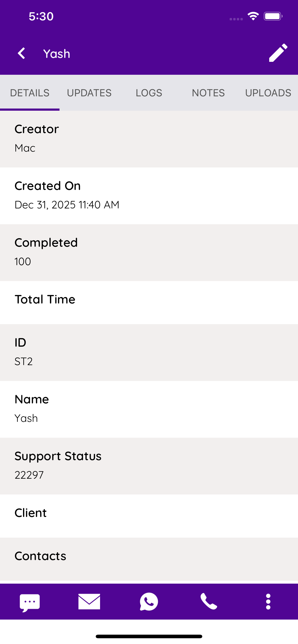This screenshot has height=644, width=298.
Task: Tap the battery status icon
Action: coord(273,16)
